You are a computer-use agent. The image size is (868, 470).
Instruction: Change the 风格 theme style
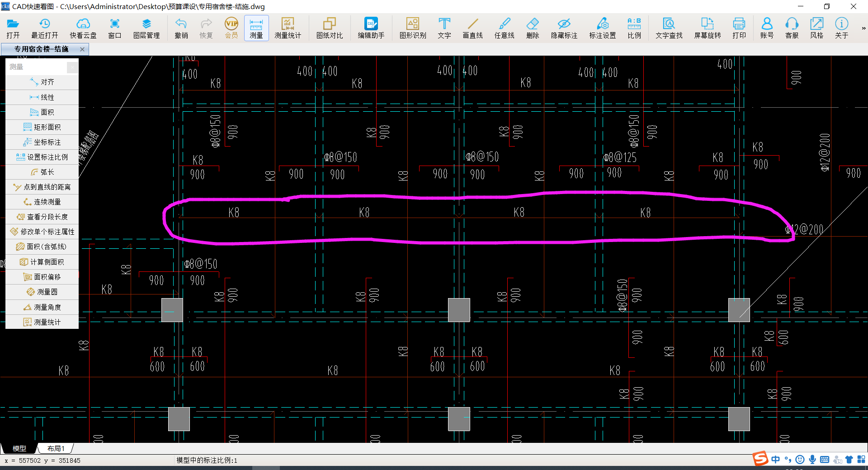816,28
